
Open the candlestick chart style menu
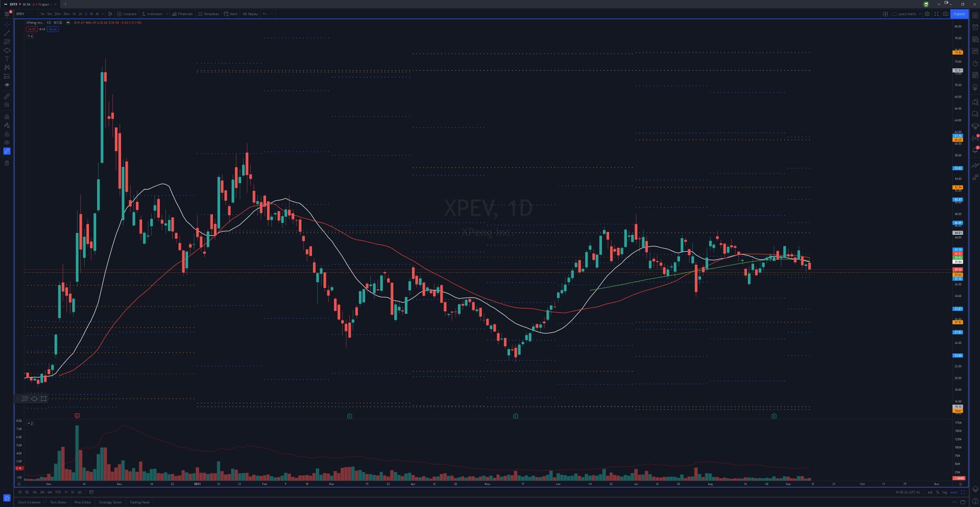coord(110,14)
